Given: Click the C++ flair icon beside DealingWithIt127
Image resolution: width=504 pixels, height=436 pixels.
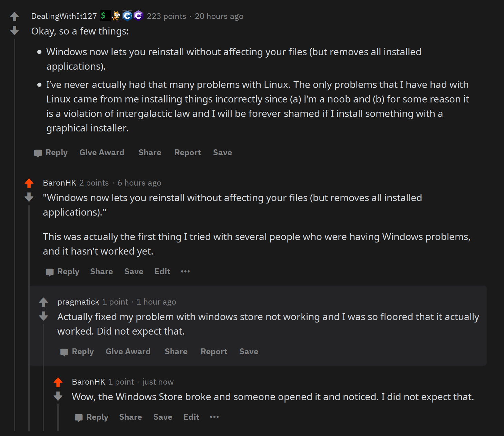Looking at the screenshot, I should 127,16.
